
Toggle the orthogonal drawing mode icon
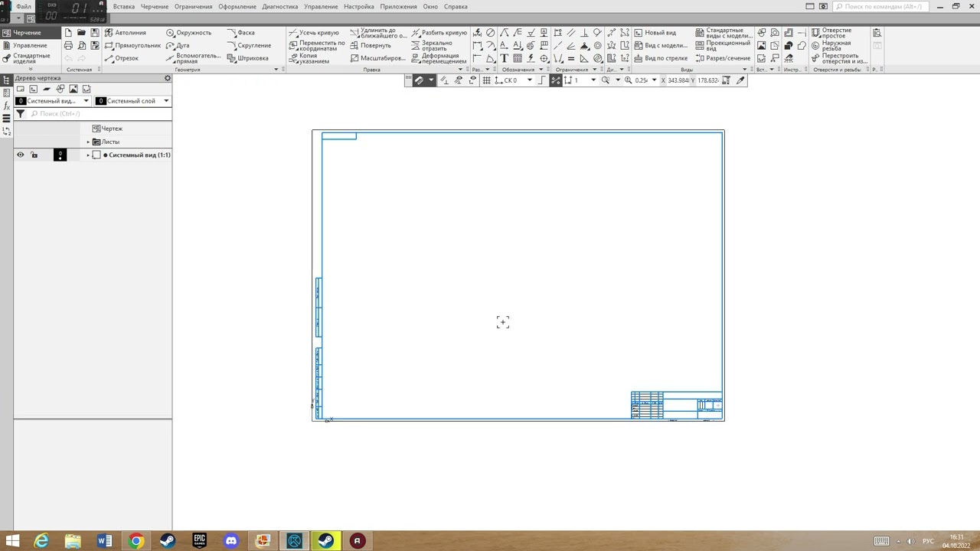point(543,80)
